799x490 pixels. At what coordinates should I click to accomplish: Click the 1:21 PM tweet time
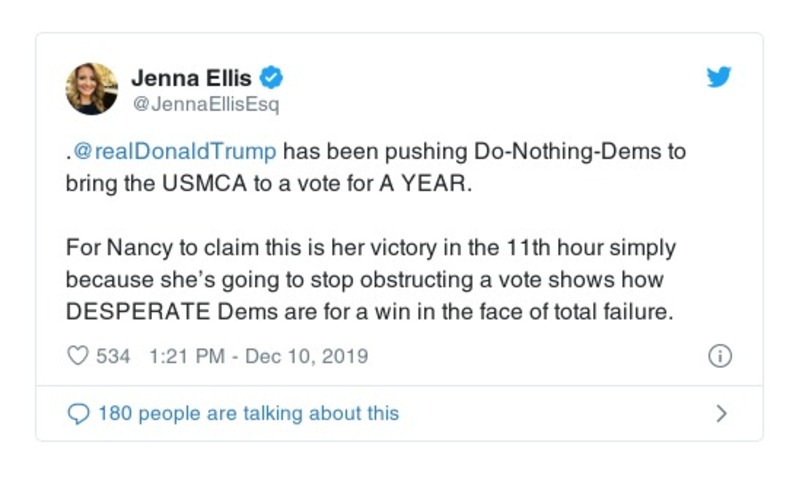[x=186, y=356]
